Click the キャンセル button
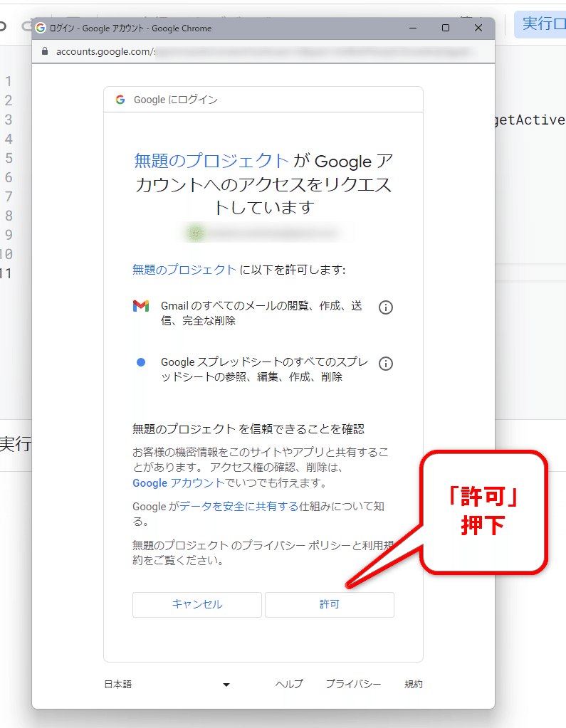This screenshot has height=728, width=566. pyautogui.click(x=197, y=604)
